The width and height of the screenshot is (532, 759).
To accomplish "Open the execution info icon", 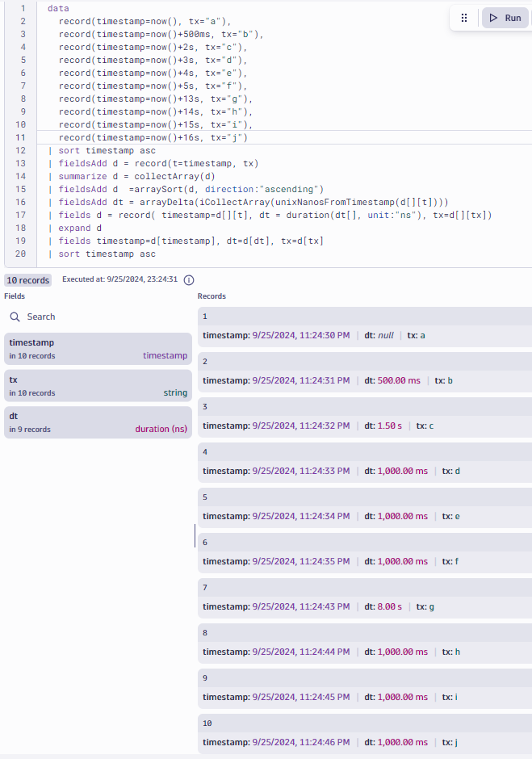I will click(x=189, y=280).
